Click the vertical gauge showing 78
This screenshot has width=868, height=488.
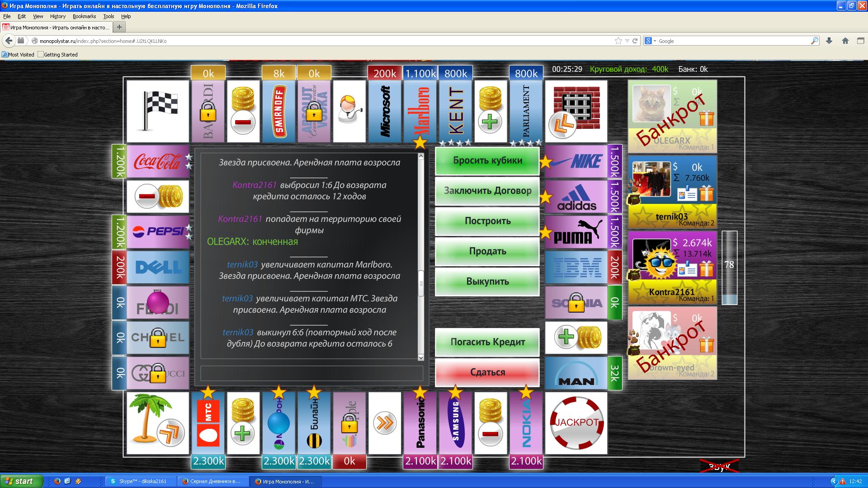click(729, 267)
